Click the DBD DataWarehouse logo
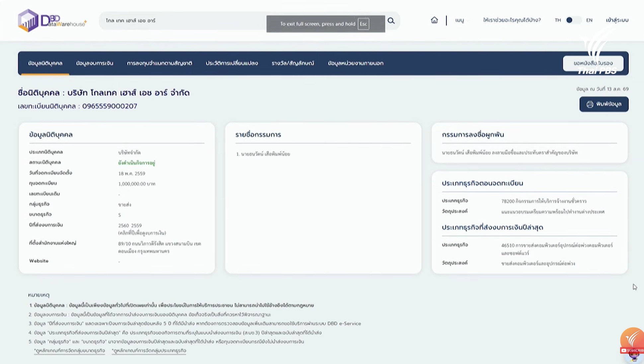This screenshot has height=364, width=644. 52,21
